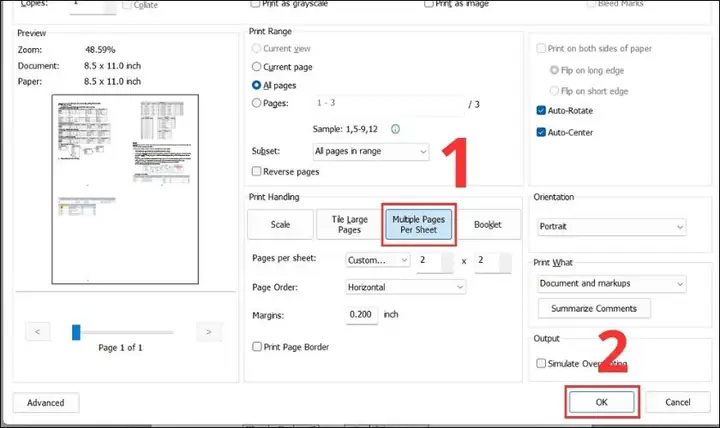Screen dimensions: 720x428
Task: Click the preview page slider handle
Action: 76,332
